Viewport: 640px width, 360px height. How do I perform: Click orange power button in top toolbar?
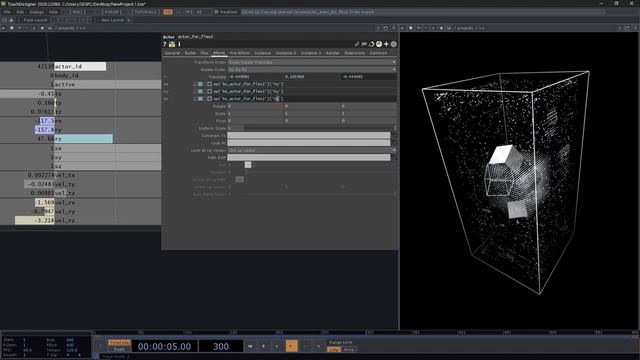click(168, 12)
